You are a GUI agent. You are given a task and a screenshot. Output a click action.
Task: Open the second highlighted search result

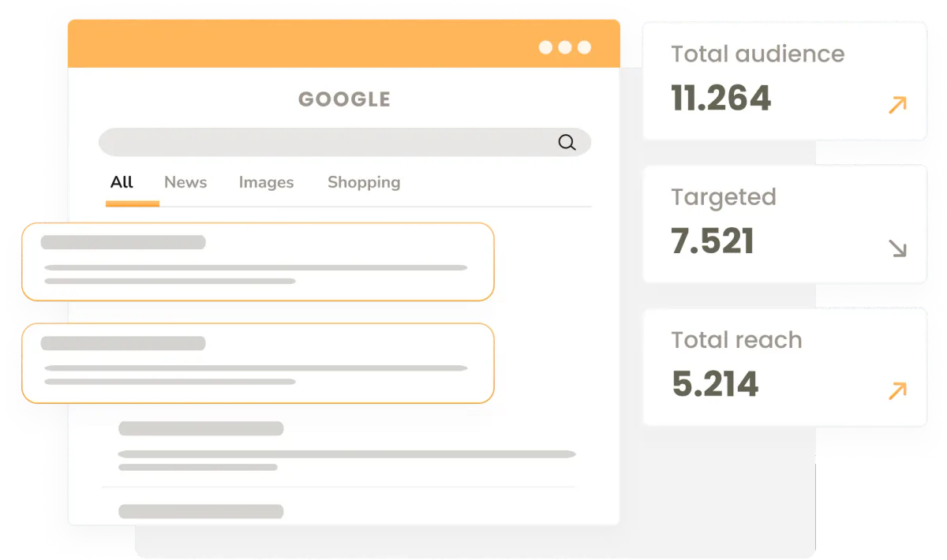(x=258, y=363)
